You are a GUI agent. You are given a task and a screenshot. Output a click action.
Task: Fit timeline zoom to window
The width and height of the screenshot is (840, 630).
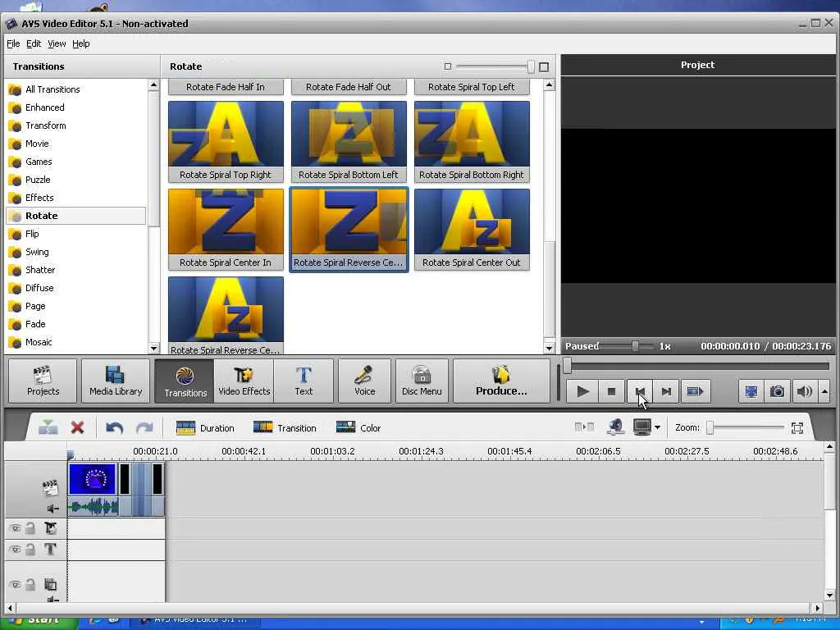pyautogui.click(x=797, y=427)
